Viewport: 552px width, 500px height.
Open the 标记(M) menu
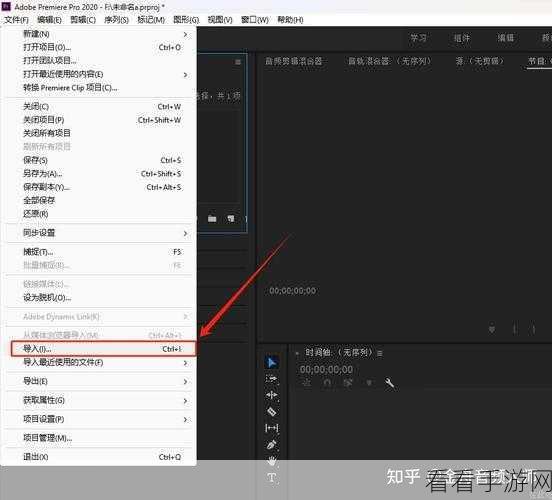[151, 20]
